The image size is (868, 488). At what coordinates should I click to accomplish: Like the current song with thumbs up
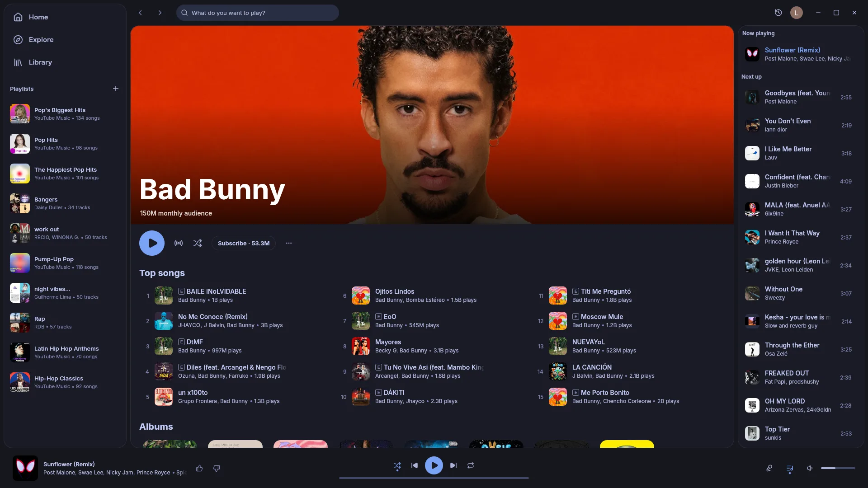[x=199, y=468]
